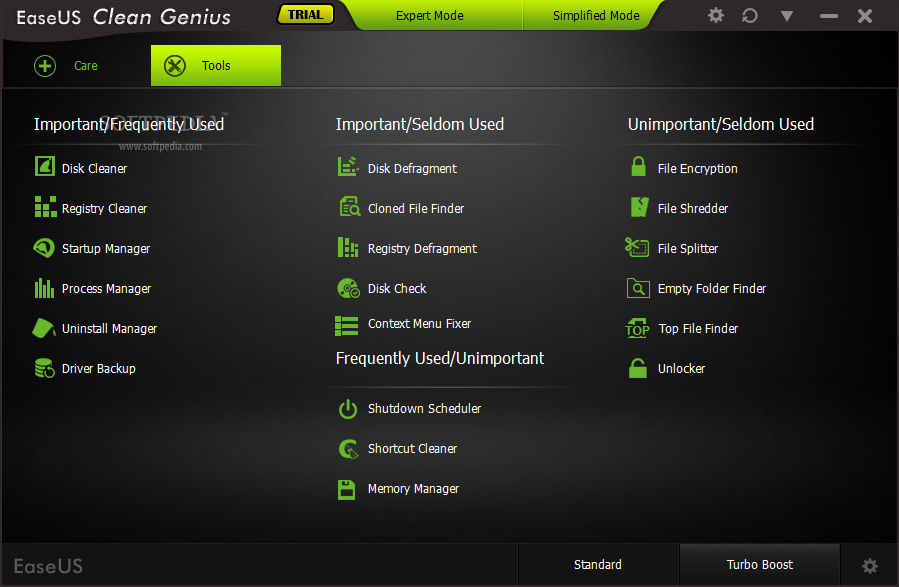This screenshot has width=899, height=587.
Task: Click the Shortcut Cleaner label
Action: (413, 449)
